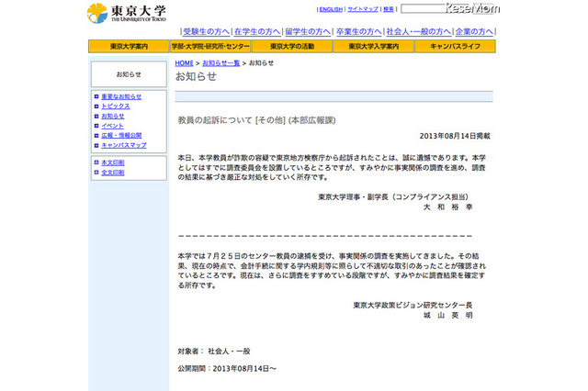Click the 検索 link in header
This screenshot has width=588, height=391.
pos(389,9)
